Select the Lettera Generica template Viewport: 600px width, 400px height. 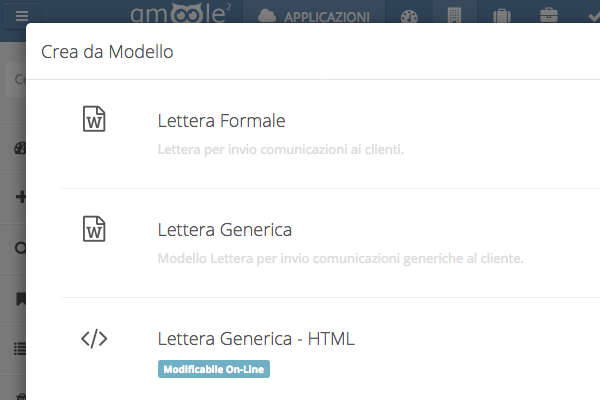[224, 230]
